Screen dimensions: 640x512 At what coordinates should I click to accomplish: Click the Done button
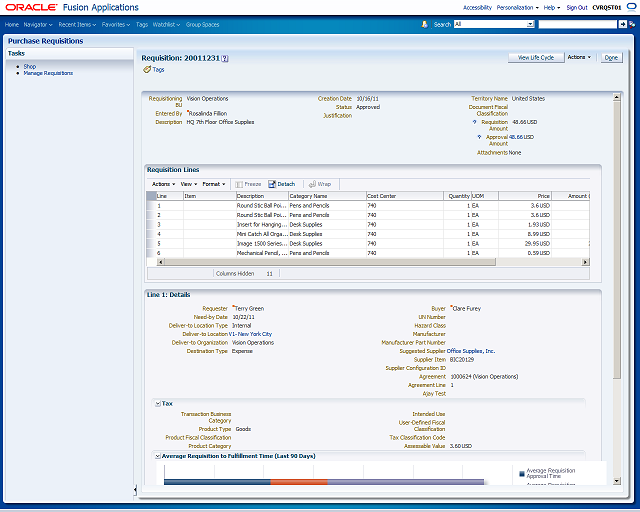tap(611, 58)
